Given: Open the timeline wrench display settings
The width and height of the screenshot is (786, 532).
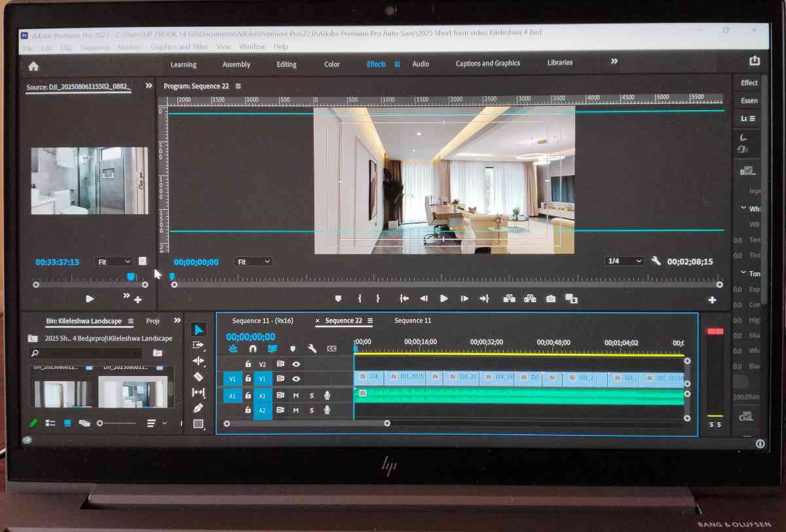Looking at the screenshot, I should pos(312,349).
